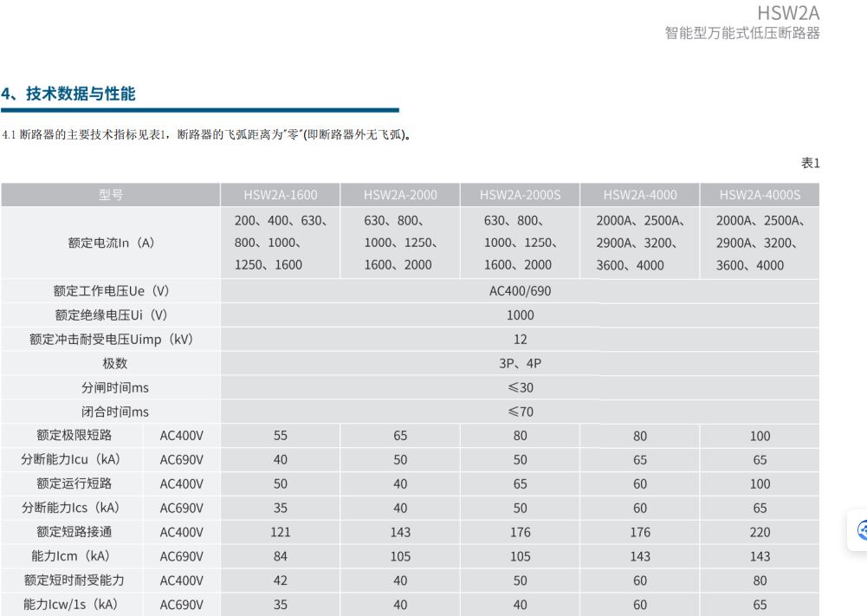867x616 pixels.
Task: Select the impulse voltage value 12
Action: click(x=521, y=339)
